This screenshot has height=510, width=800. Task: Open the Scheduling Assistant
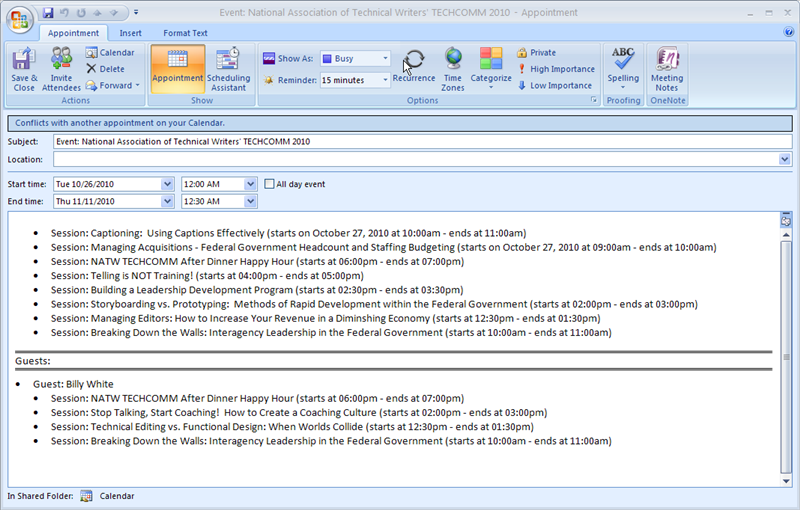pyautogui.click(x=228, y=69)
